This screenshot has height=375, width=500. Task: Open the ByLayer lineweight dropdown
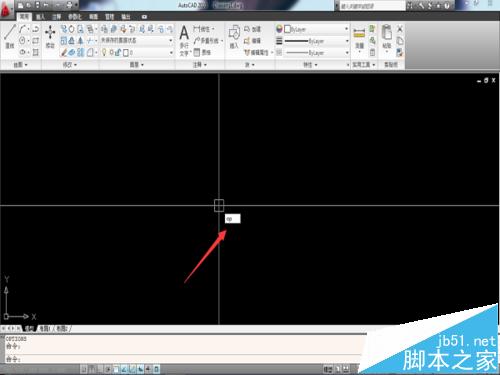316,41
